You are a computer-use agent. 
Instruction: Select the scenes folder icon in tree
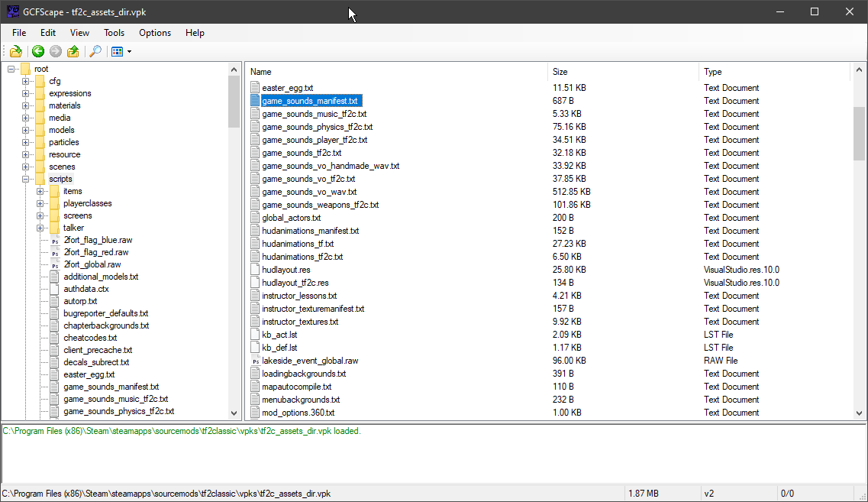(40, 167)
